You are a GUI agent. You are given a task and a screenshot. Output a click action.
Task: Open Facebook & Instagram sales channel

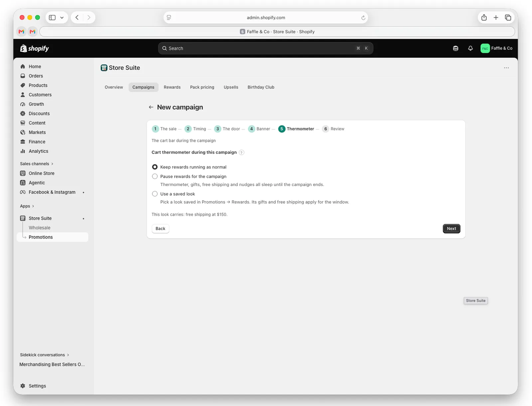(x=53, y=192)
